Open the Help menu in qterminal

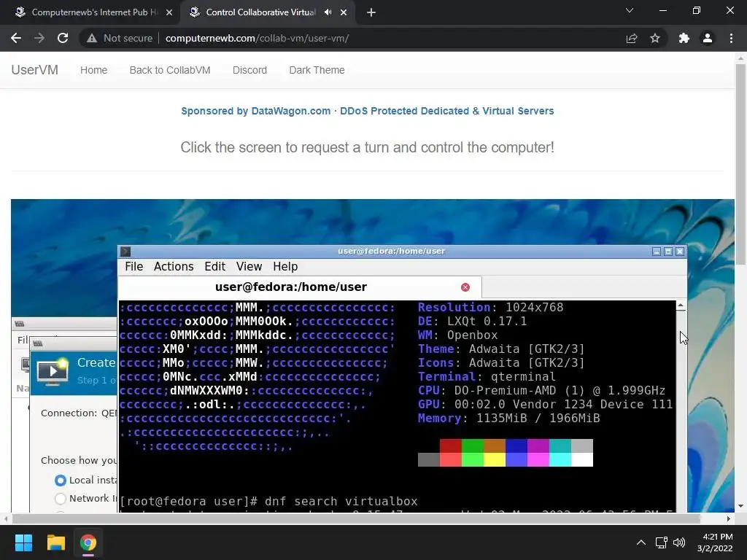click(285, 266)
